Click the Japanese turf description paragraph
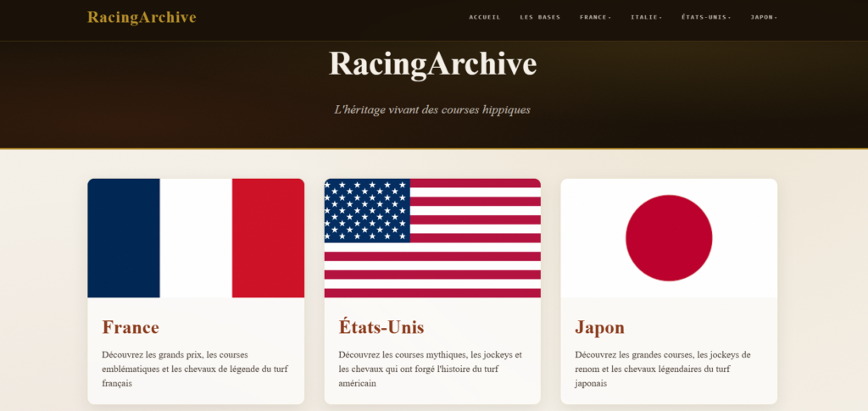This screenshot has width=868, height=411. pyautogui.click(x=668, y=369)
